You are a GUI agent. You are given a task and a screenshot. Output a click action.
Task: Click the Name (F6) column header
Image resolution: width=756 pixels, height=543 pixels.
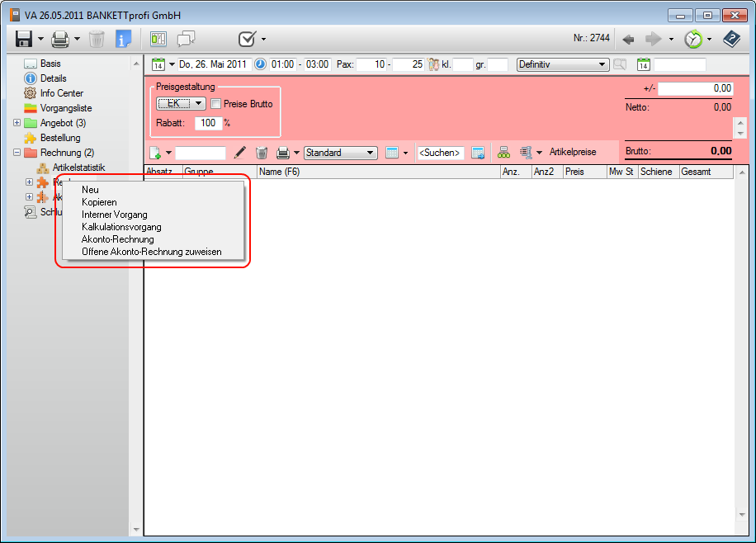pyautogui.click(x=378, y=172)
